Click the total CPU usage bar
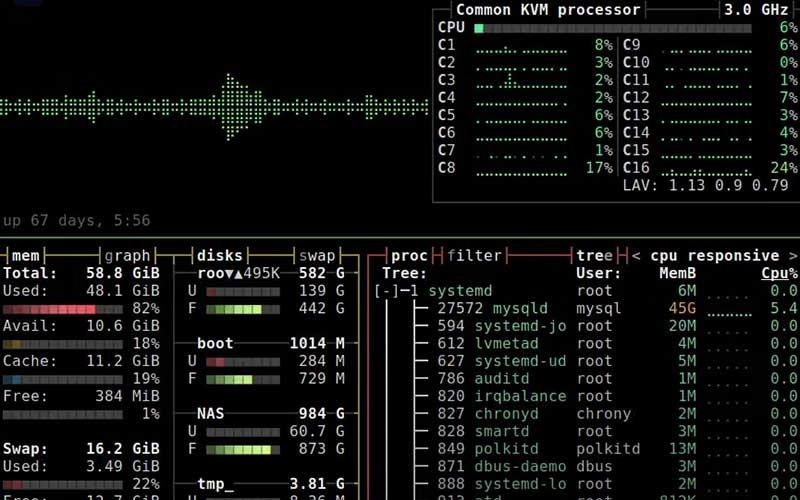Viewport: 800px width, 500px height. coord(613,28)
